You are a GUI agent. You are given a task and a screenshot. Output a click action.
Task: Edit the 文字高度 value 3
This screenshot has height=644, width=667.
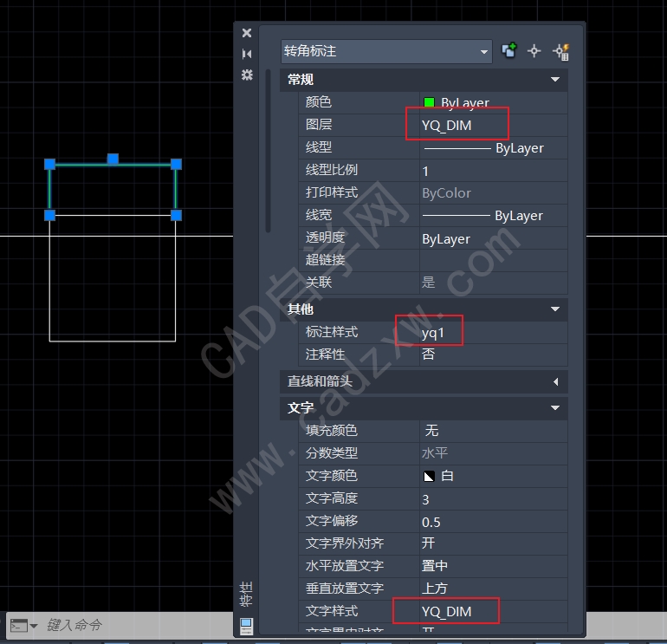[x=494, y=499]
